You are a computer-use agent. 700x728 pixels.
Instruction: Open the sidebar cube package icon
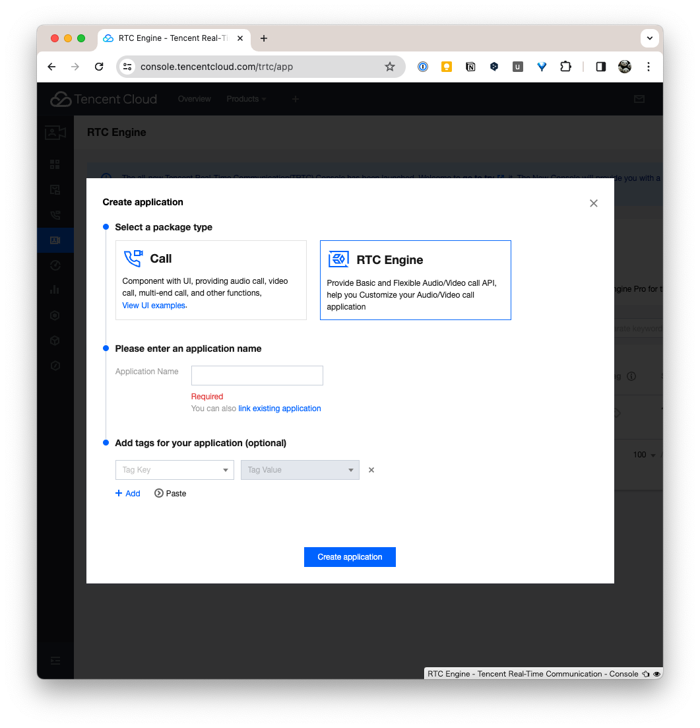(x=55, y=341)
